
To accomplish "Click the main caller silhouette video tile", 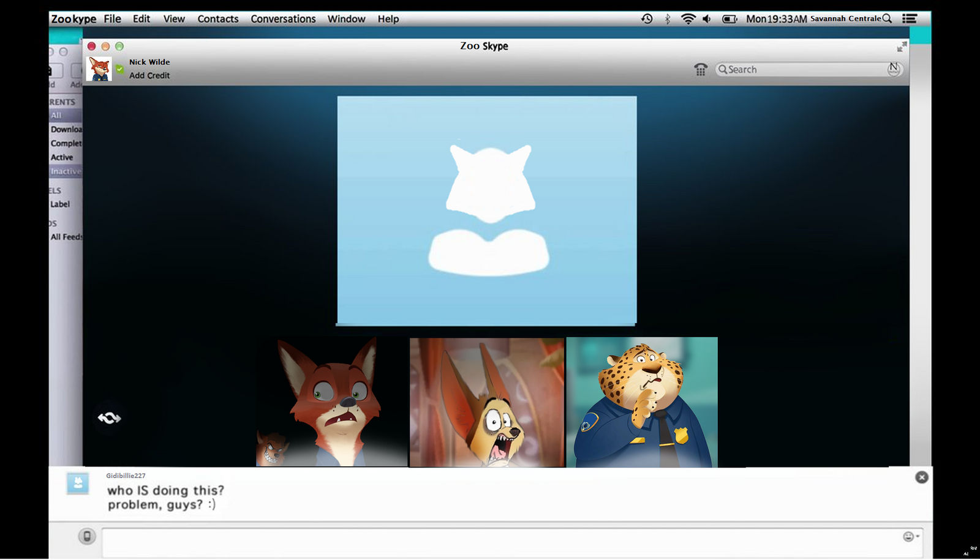I will 487,211.
